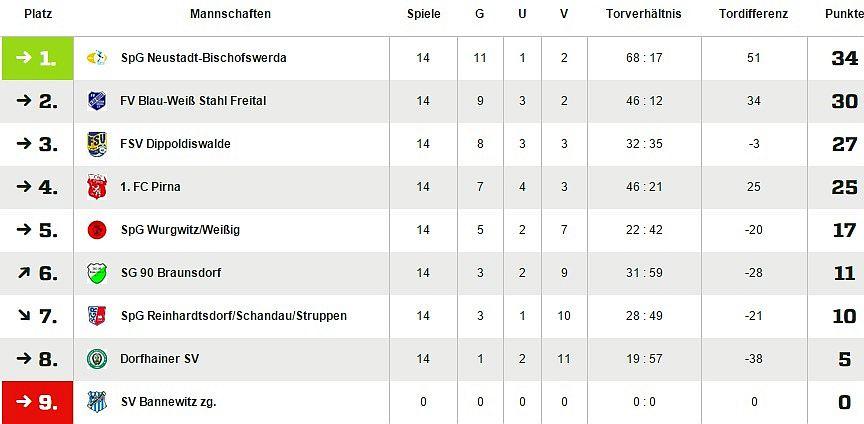The image size is (864, 424).
Task: Select the Dorfhainer SV team name
Action: point(160,359)
